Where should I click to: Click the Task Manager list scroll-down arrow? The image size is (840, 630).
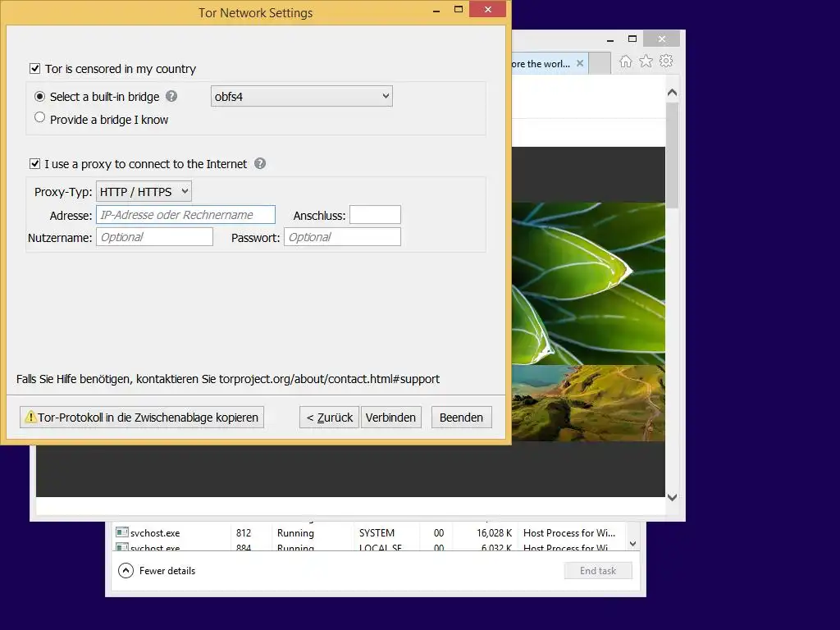click(x=632, y=544)
